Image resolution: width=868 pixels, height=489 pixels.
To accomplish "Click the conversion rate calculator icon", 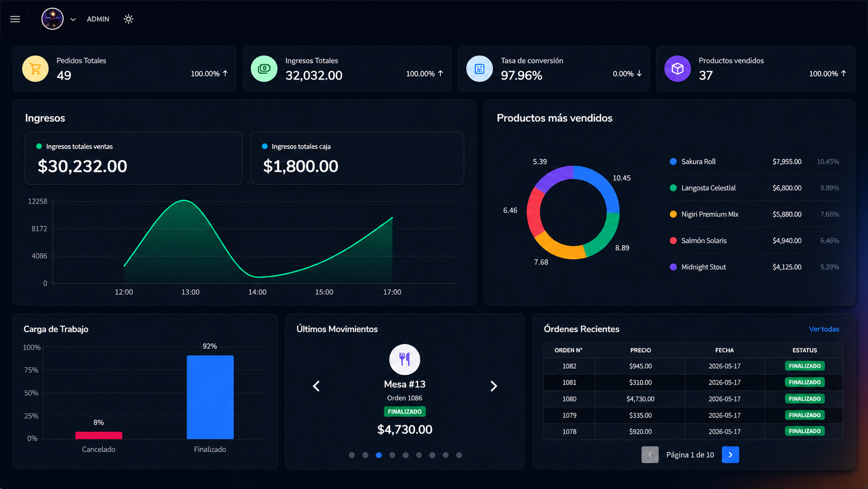I will [480, 69].
